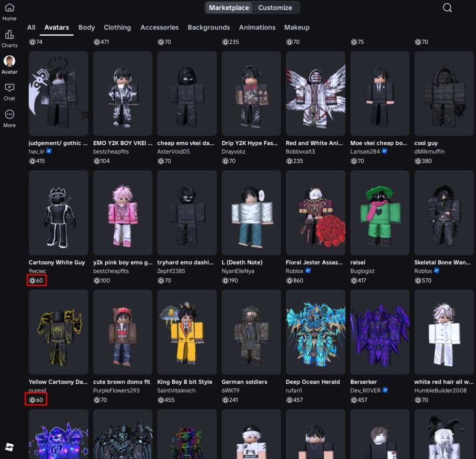Click the 'Cartoony White Guy' title text
The image size is (476, 459).
coord(57,263)
